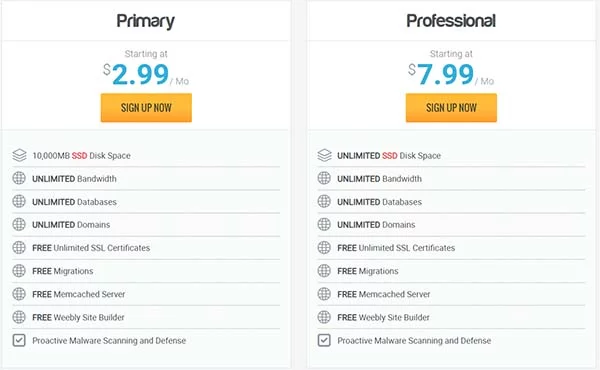
Task: Click globe icon next to Primary Unlimited Bandwidth
Action: point(19,178)
